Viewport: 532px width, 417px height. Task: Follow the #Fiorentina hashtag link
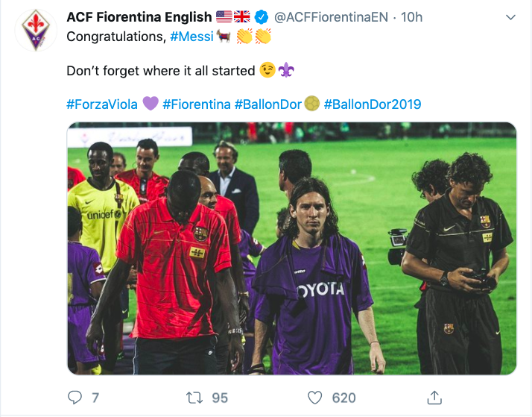197,104
